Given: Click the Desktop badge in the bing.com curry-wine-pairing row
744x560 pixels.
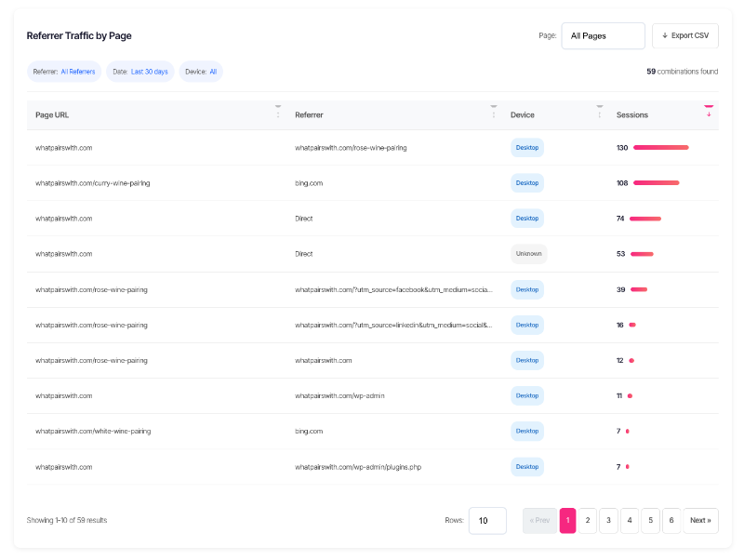Looking at the screenshot, I should pyautogui.click(x=527, y=183).
